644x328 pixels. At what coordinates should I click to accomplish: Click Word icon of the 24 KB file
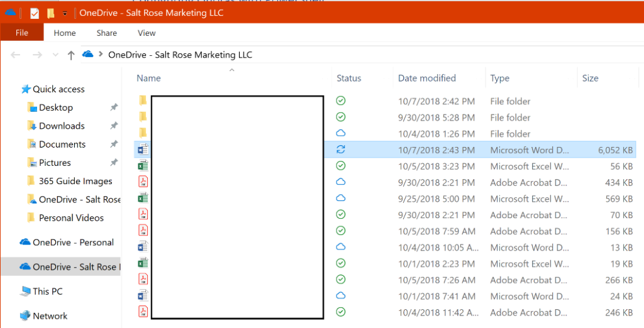click(143, 295)
